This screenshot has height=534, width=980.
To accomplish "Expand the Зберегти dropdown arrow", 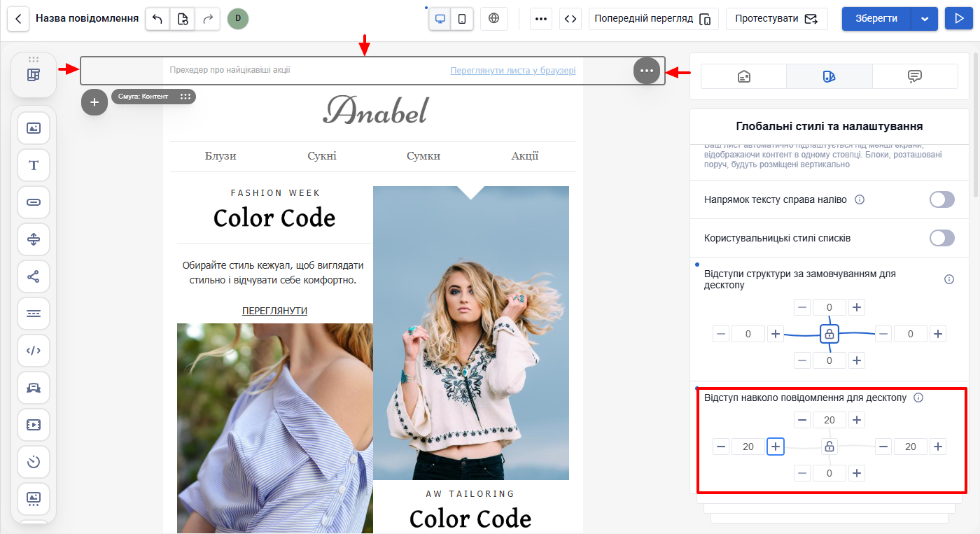I will click(925, 19).
